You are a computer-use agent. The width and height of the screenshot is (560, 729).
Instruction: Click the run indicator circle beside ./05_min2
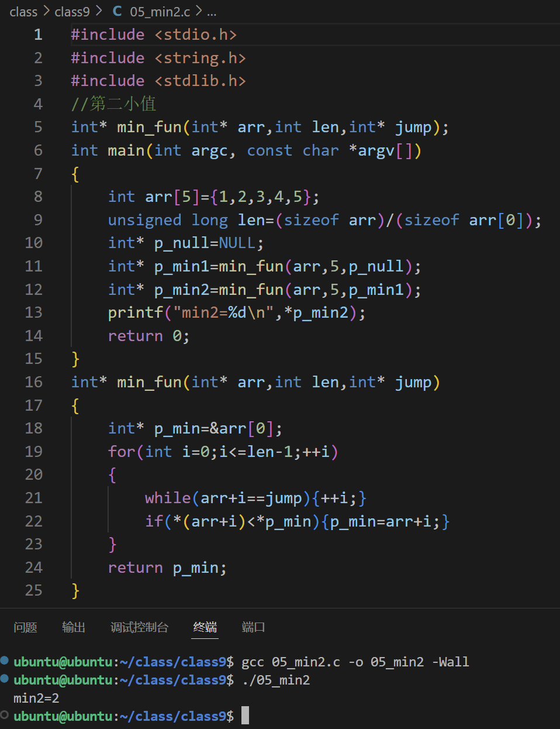coord(5,680)
